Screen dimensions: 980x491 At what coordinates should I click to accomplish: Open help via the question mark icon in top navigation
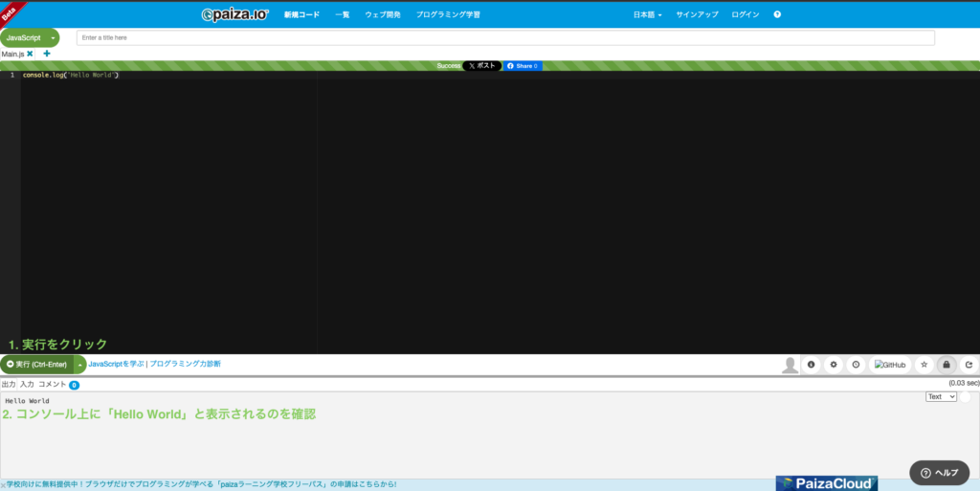pyautogui.click(x=777, y=14)
